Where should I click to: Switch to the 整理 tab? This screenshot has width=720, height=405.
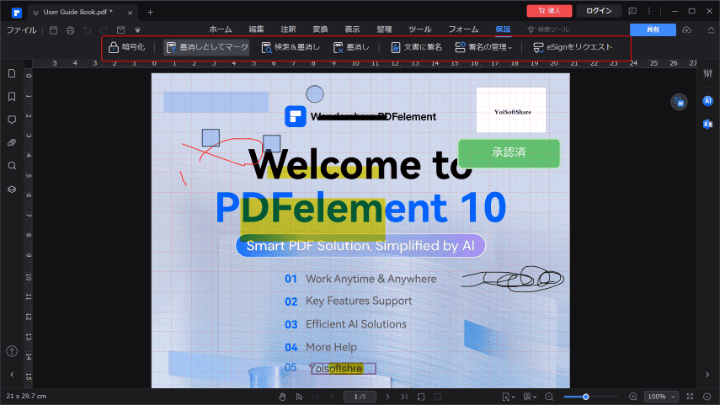[384, 29]
